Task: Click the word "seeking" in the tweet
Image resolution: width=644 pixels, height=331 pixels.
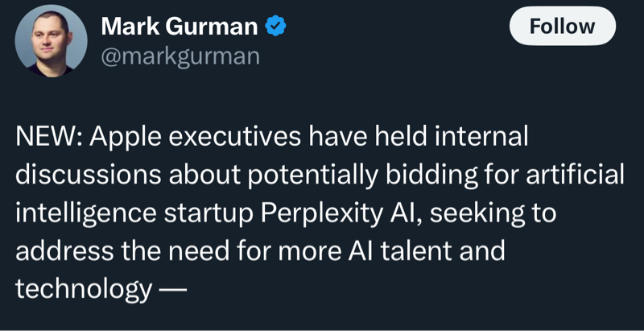Action: pos(493,213)
